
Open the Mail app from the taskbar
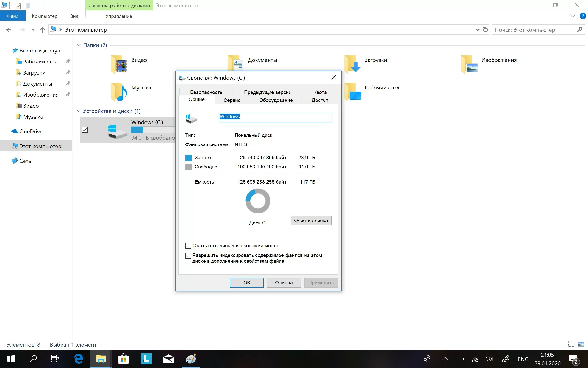[x=168, y=359]
